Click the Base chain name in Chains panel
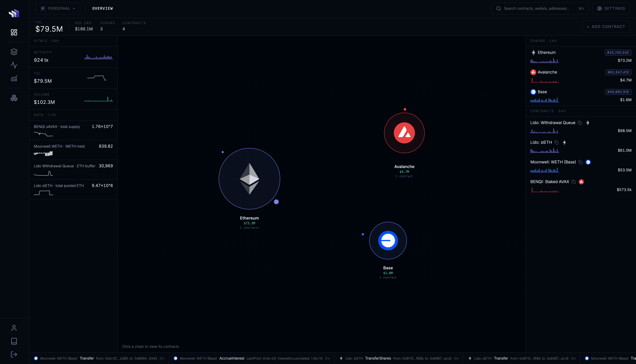 tap(542, 92)
